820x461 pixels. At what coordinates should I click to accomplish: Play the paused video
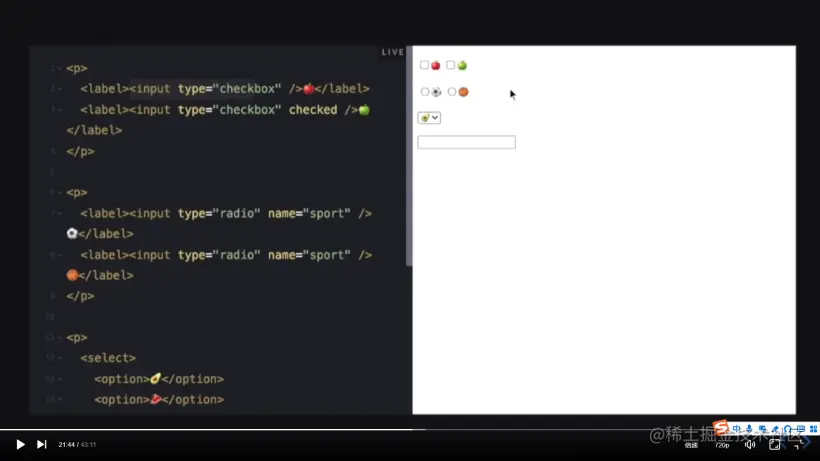[x=20, y=444]
